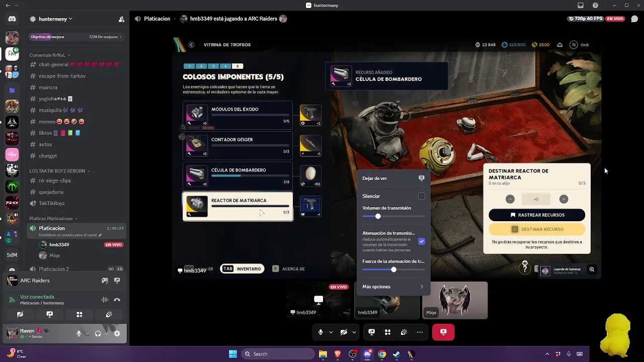This screenshot has height=362, width=644.
Task: Click the Windows Start button
Action: coord(233,354)
